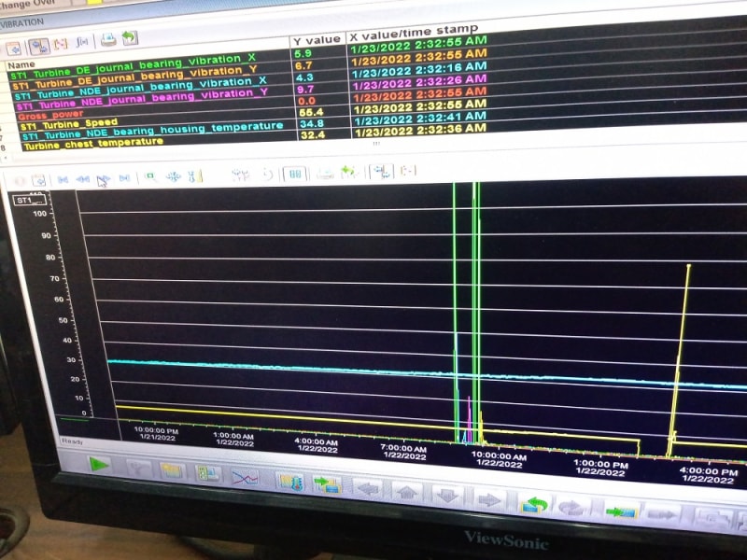Select the ST1_ y-axis label box

click(30, 200)
